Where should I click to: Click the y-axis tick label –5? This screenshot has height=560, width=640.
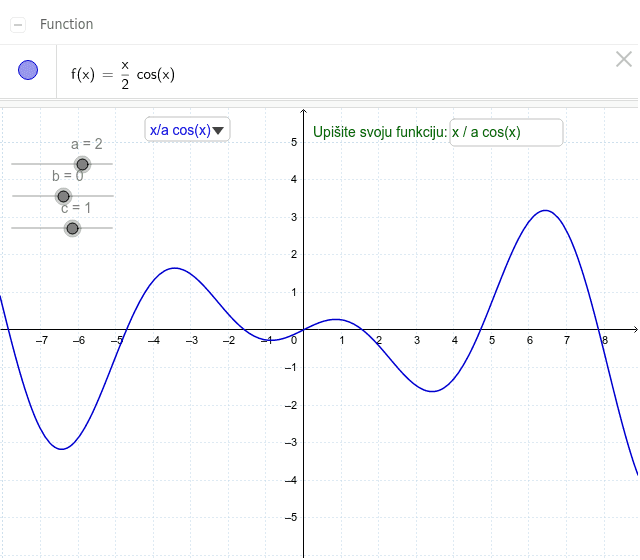click(291, 518)
